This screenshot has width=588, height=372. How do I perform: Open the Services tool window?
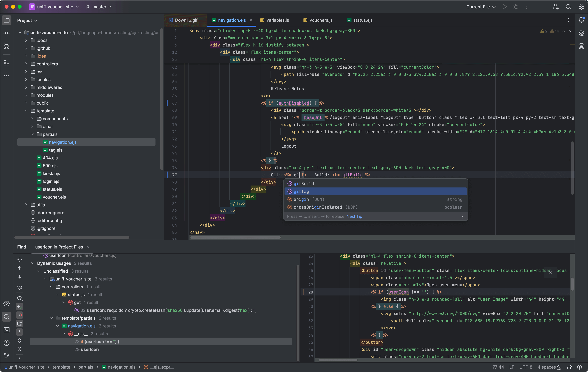[x=7, y=304]
